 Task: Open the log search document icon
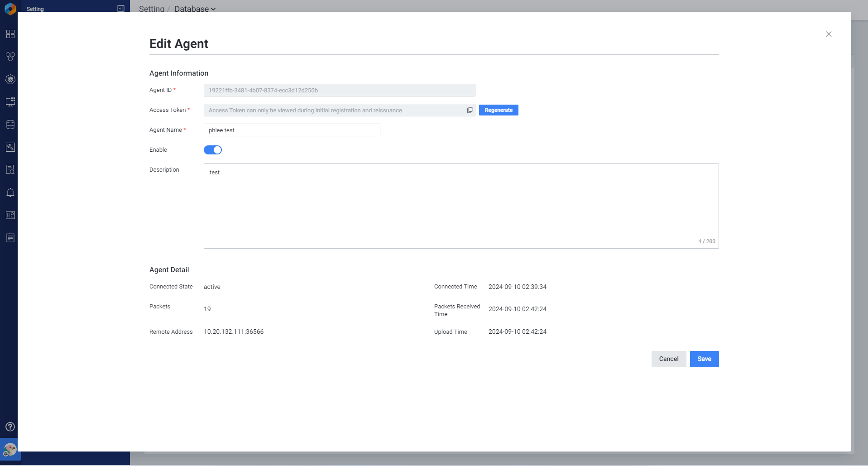pos(10,170)
